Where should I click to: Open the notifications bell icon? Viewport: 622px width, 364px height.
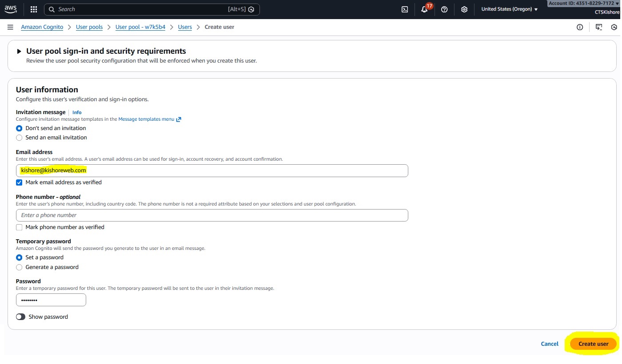click(x=424, y=9)
